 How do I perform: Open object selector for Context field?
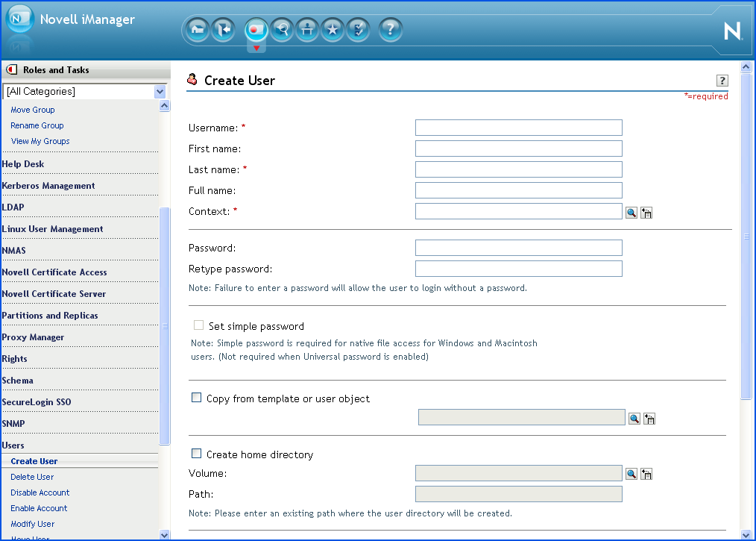tap(631, 213)
